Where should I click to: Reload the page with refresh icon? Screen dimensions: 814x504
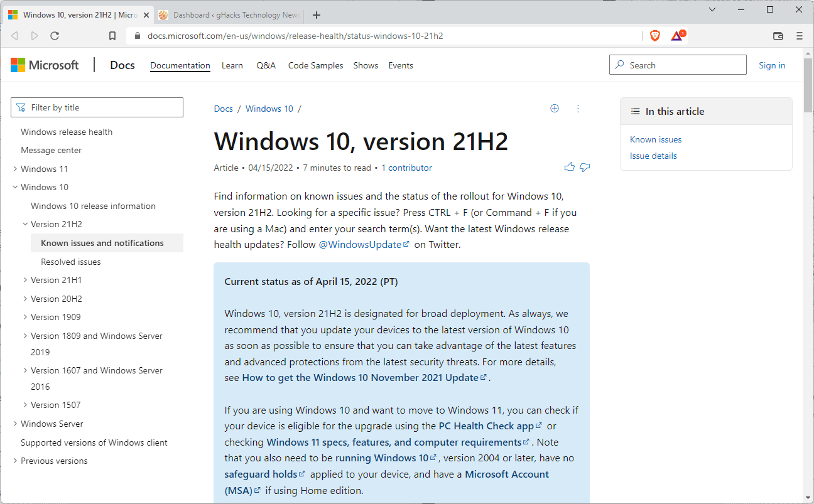55,36
